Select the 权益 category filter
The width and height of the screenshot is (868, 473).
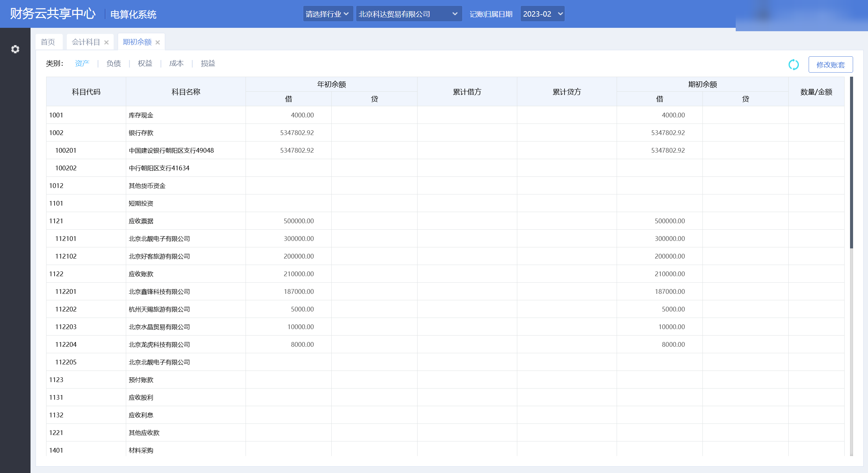(x=145, y=63)
